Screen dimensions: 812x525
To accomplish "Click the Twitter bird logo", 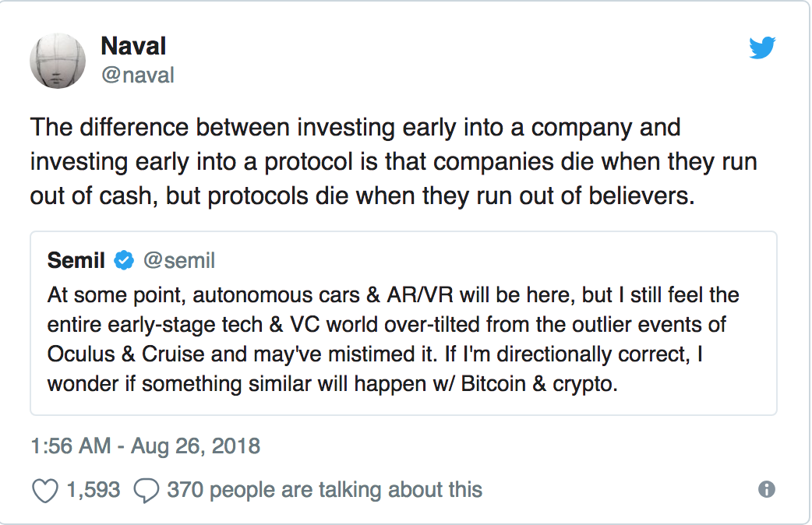I will 761,48.
